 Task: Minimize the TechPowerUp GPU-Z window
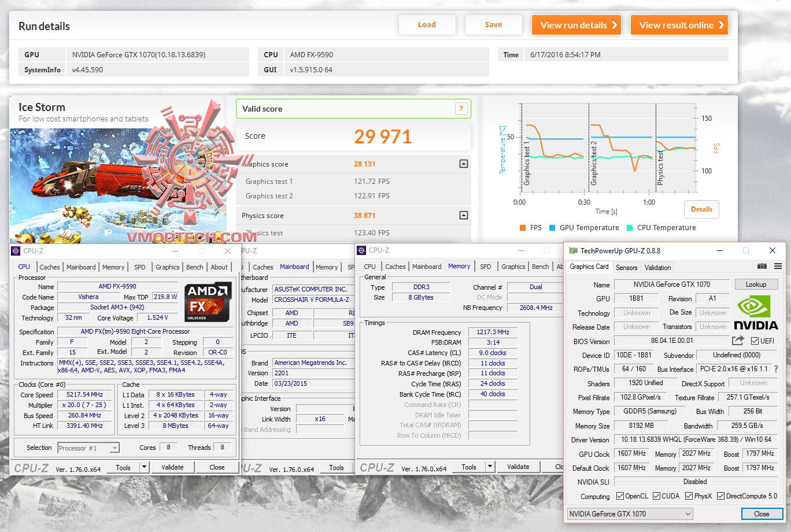(720, 250)
